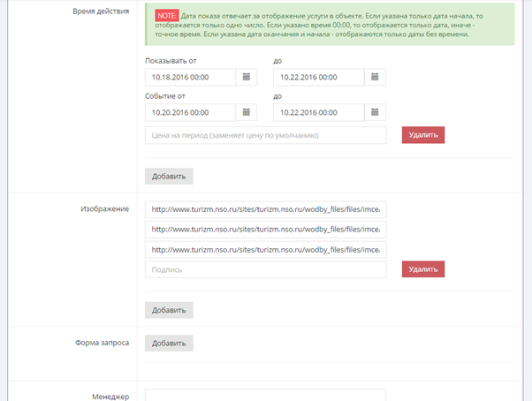Focus the 'до' date field in Событие row
The height and width of the screenshot is (401, 532).
pyautogui.click(x=318, y=112)
